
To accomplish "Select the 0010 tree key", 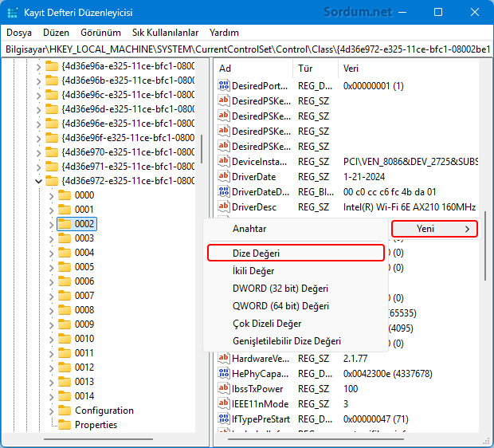I will 84,339.
